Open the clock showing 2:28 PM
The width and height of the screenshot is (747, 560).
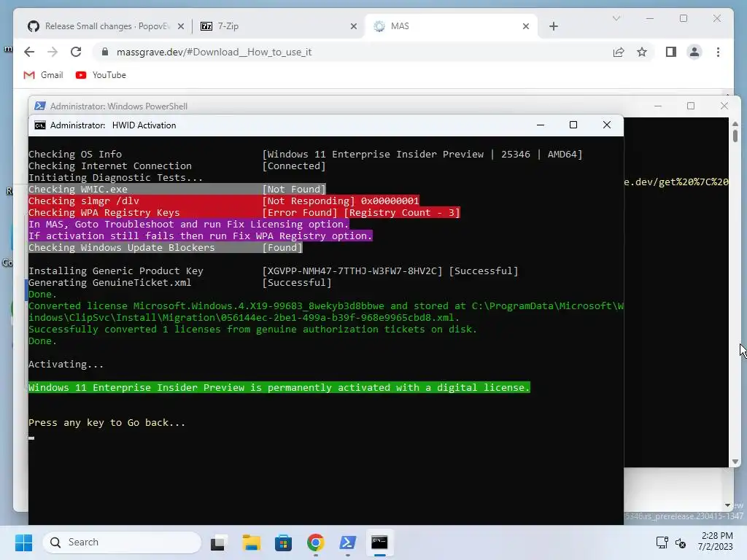click(715, 542)
